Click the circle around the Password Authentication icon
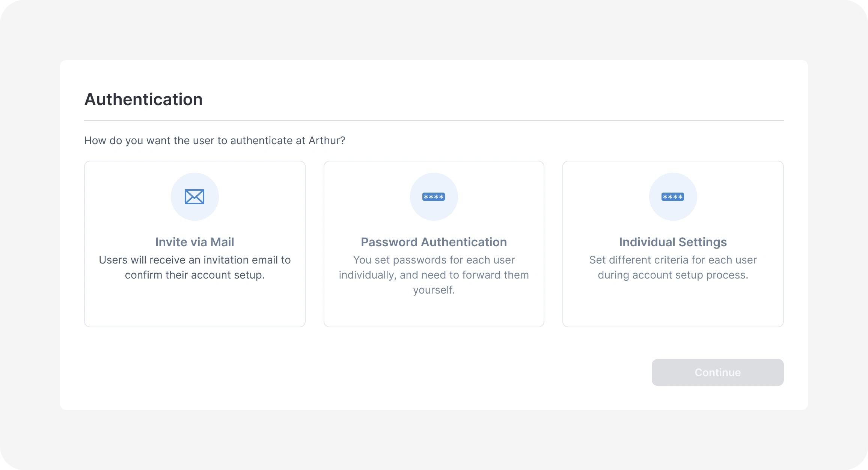 pyautogui.click(x=434, y=197)
